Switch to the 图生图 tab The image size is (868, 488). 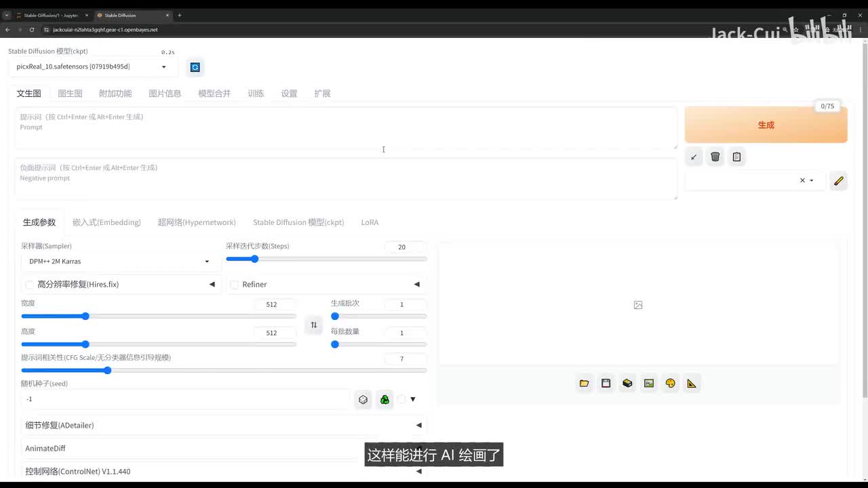pos(70,94)
